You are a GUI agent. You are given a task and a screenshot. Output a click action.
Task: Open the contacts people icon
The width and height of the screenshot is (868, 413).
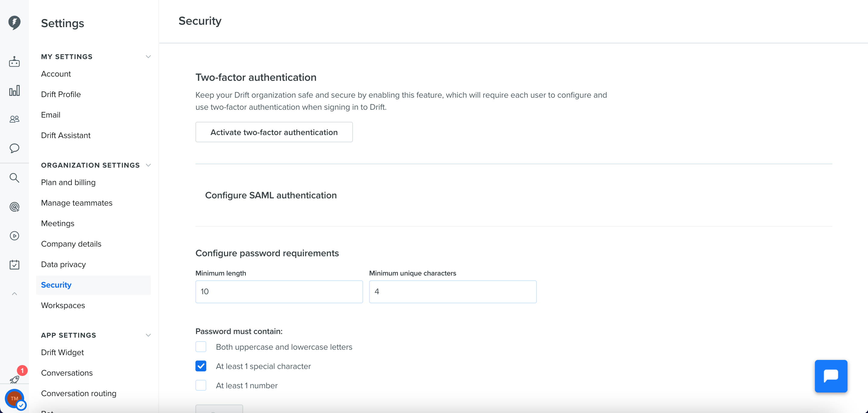pos(14,119)
